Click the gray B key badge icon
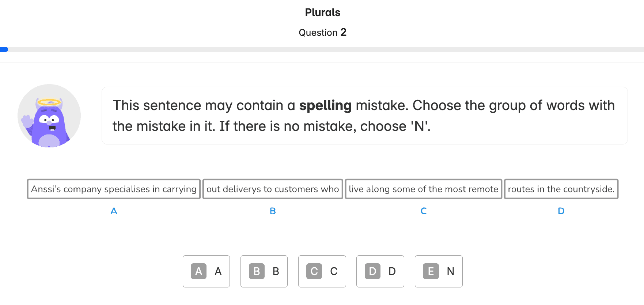This screenshot has height=305, width=644. 257,271
